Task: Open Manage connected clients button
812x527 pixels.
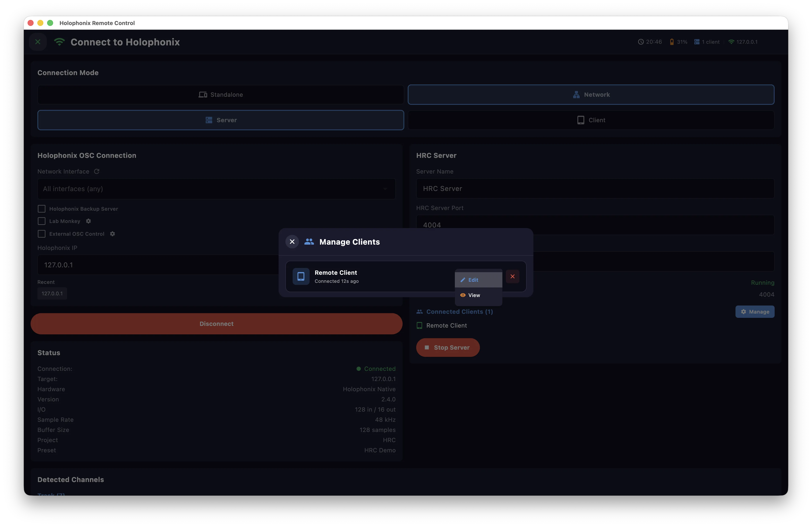Action: coord(755,312)
